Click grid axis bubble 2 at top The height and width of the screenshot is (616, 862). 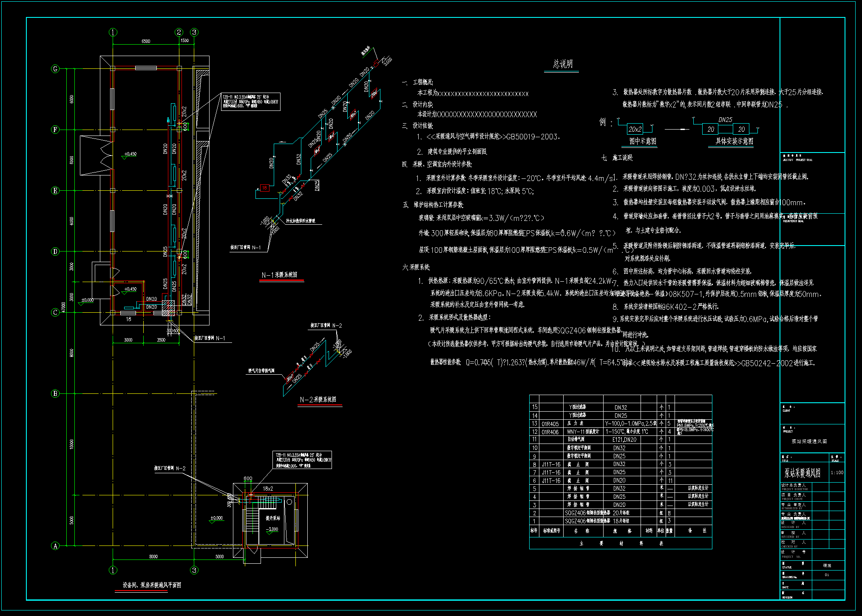click(179, 32)
